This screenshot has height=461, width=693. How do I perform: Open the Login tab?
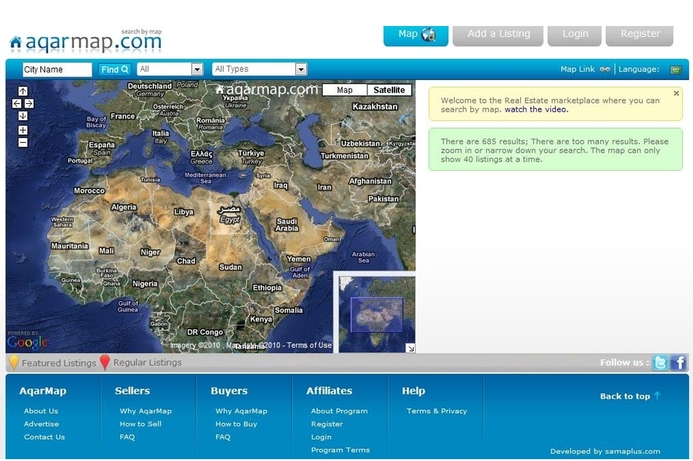[x=575, y=35]
